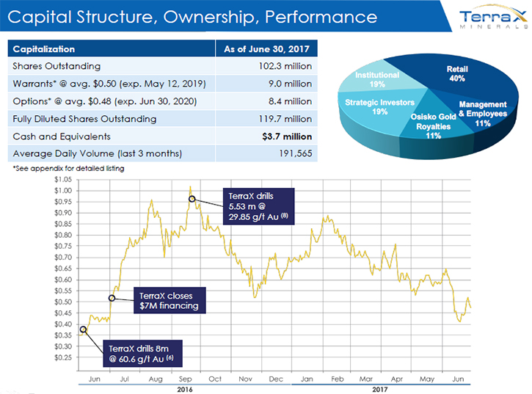Click the TerraX Minerals logo

point(493,17)
